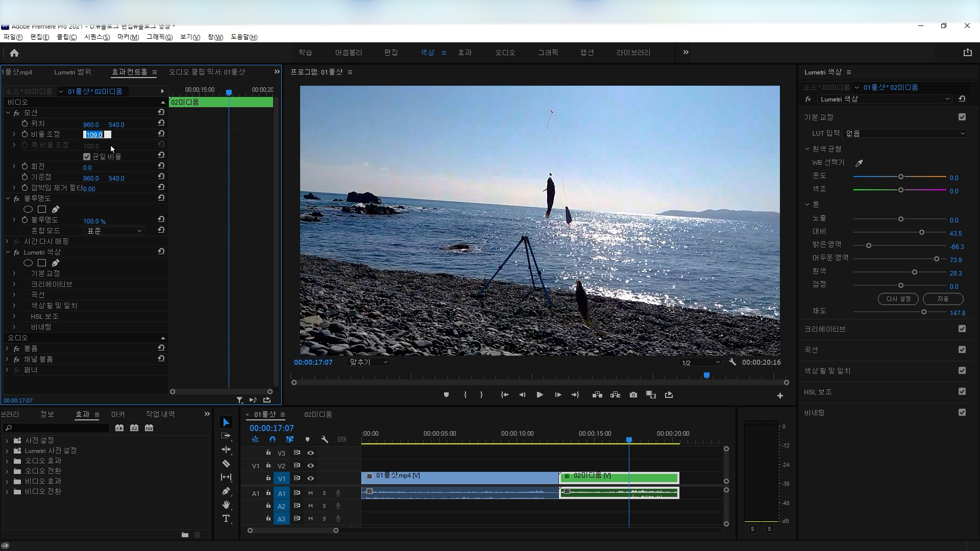The height and width of the screenshot is (551, 980).
Task: Disable the 기본 교정 section checkbox
Action: (x=962, y=117)
